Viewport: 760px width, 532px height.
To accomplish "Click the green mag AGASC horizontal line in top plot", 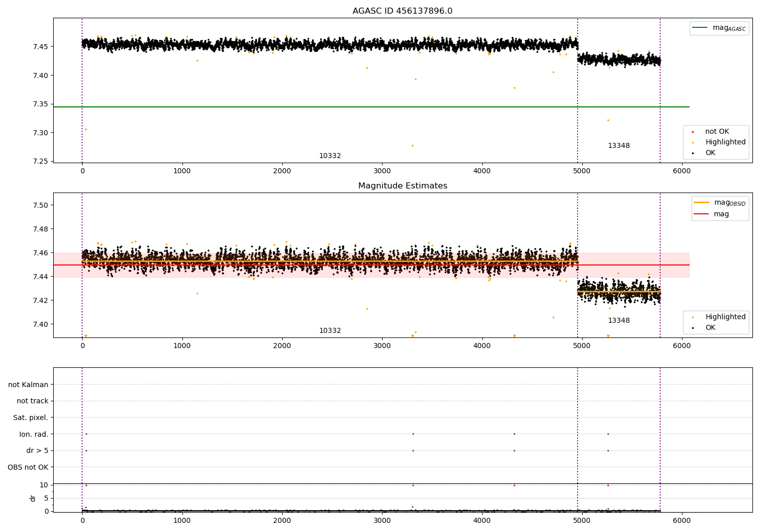I will (371, 107).
